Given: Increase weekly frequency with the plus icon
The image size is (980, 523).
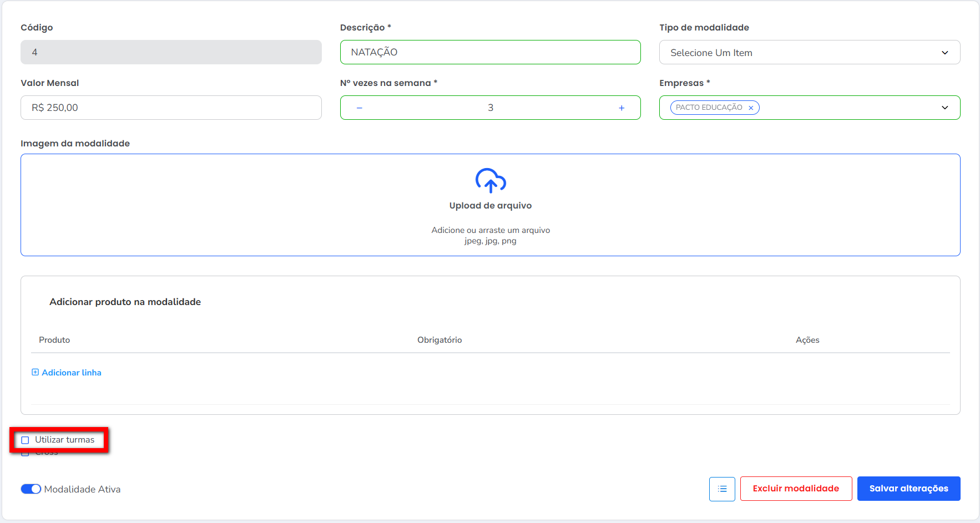Looking at the screenshot, I should click(622, 108).
